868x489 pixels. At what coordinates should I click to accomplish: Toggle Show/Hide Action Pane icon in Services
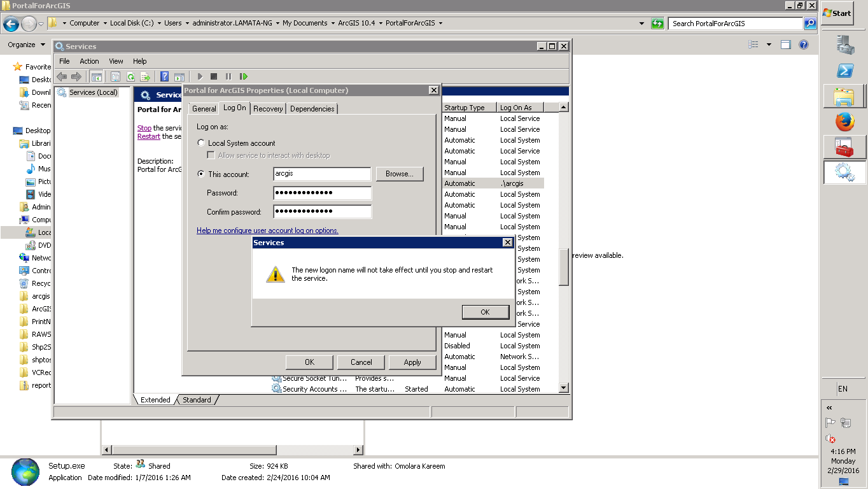tap(179, 76)
